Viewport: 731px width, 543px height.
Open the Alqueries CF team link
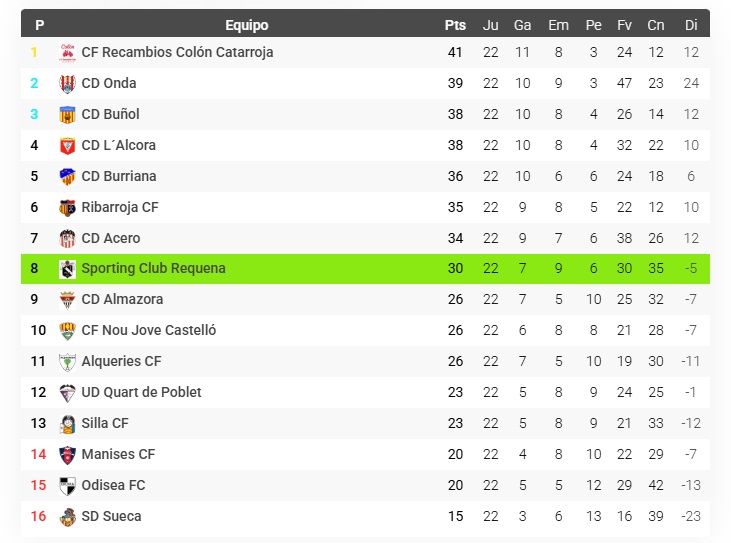tap(121, 361)
